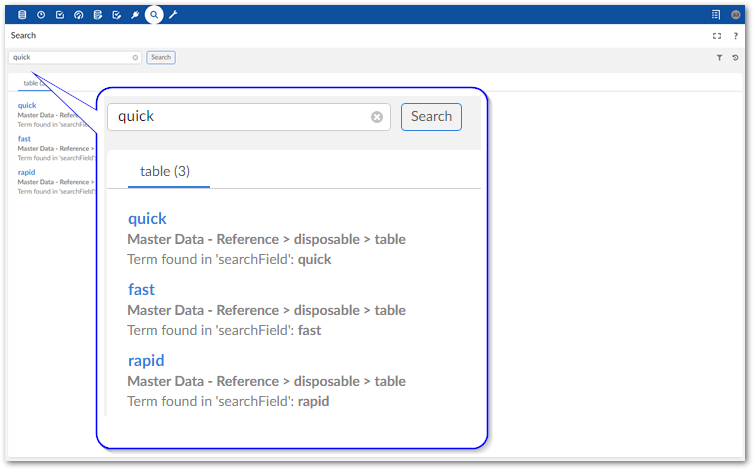Screen dimensions: 754x470
Task: Click the reset icon right of the filter
Action: pos(736,58)
